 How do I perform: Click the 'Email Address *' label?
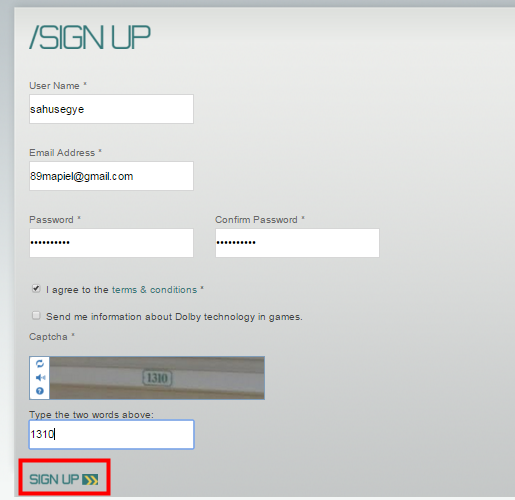pos(65,153)
